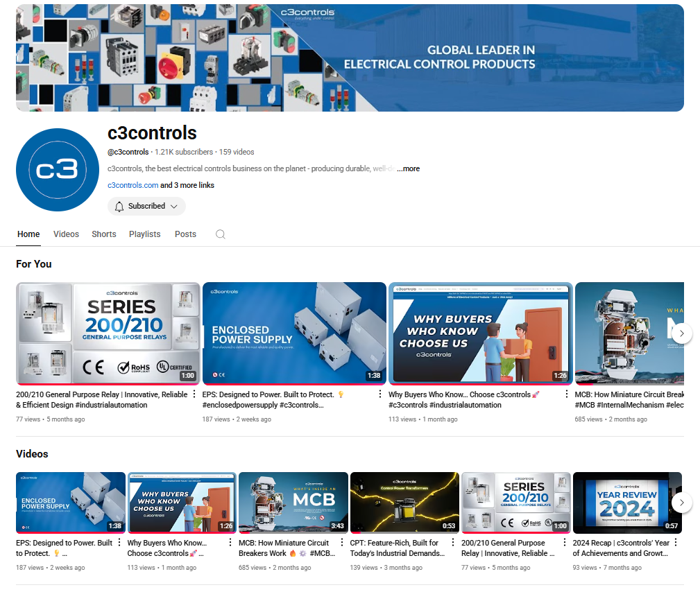Image resolution: width=700 pixels, height=592 pixels.
Task: Click '159 videos' count text
Action: 237,152
